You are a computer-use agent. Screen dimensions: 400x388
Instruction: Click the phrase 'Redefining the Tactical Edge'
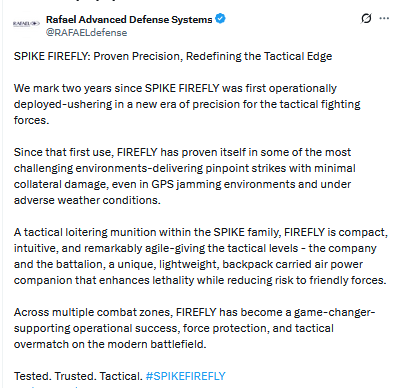pyautogui.click(x=259, y=56)
